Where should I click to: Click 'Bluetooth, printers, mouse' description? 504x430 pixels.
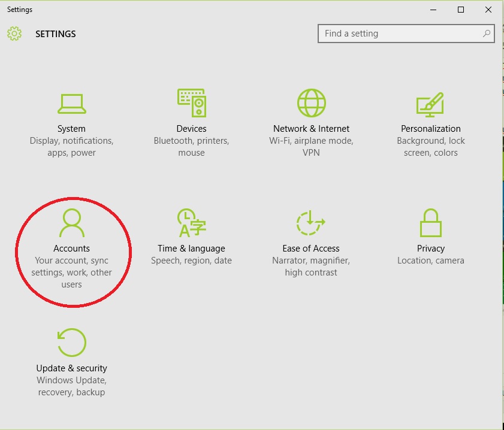[x=192, y=147]
